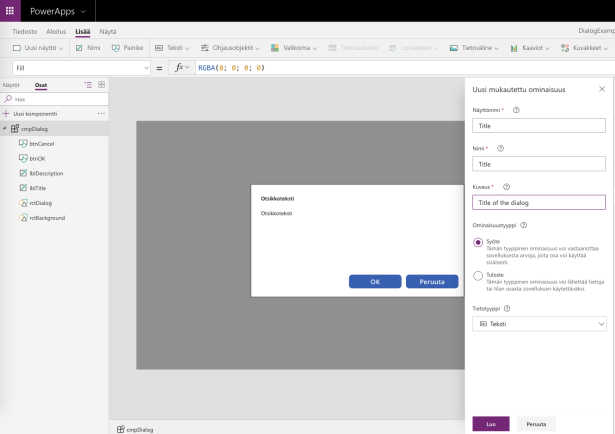Click the help icon next to Näyttönimi
Screen dimensions: 615x434
tap(516, 110)
